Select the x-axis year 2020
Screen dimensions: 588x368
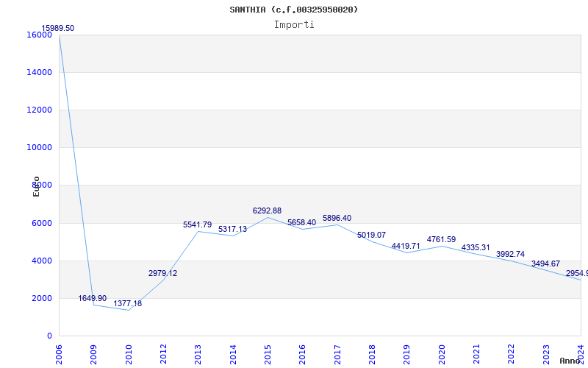click(x=442, y=355)
